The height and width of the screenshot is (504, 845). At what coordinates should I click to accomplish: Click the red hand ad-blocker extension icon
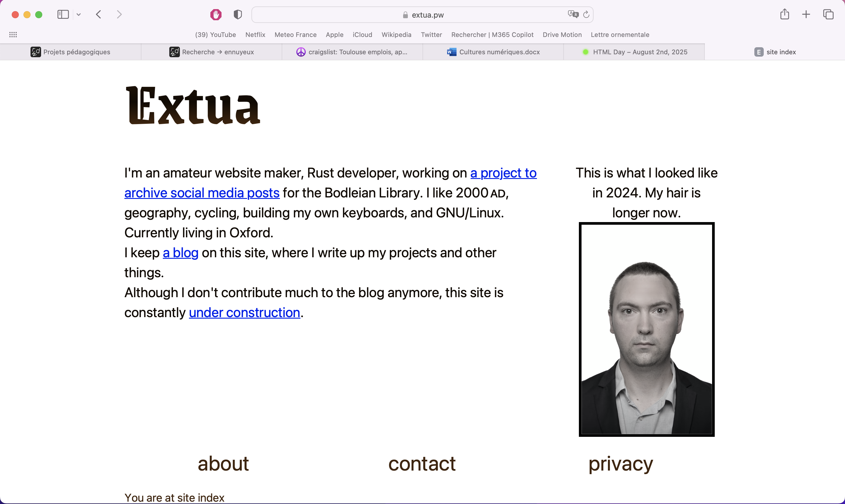click(216, 15)
